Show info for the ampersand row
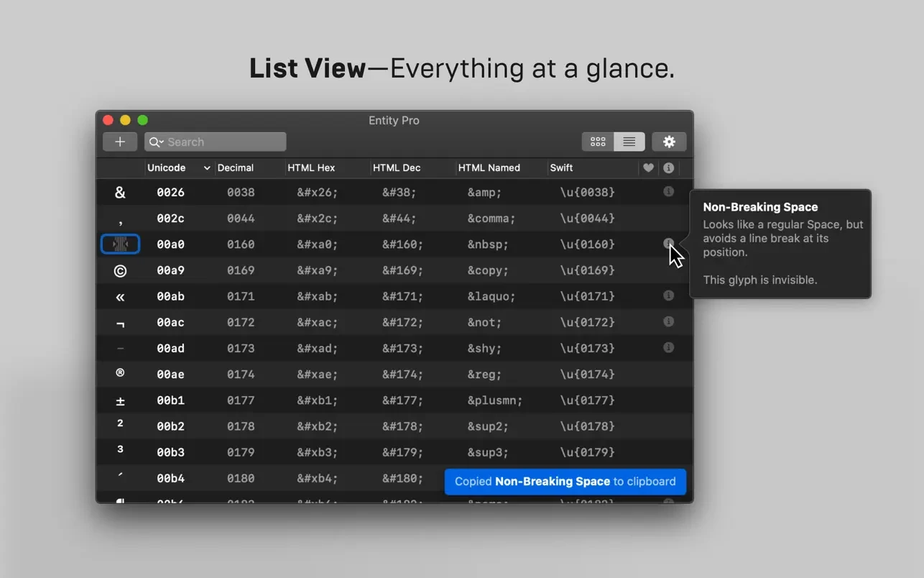Screen dimensions: 924x578 coord(668,192)
